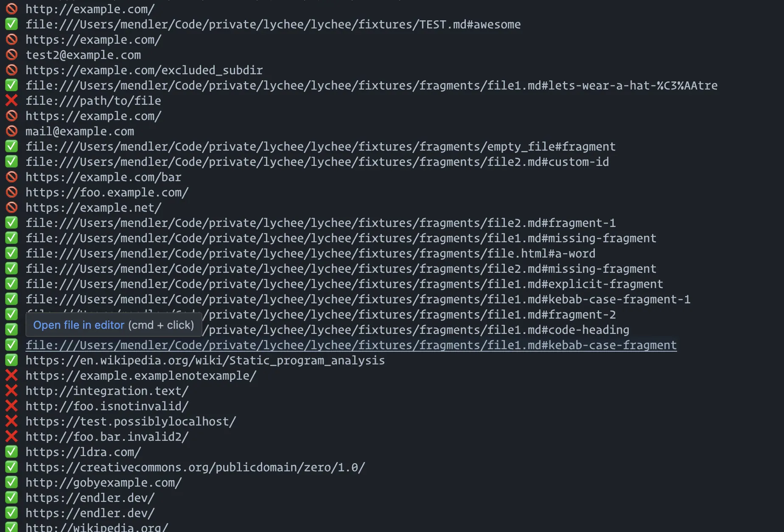The width and height of the screenshot is (784, 532).
Task: Click the excluded icon next to mail@example.com
Action: (11, 131)
